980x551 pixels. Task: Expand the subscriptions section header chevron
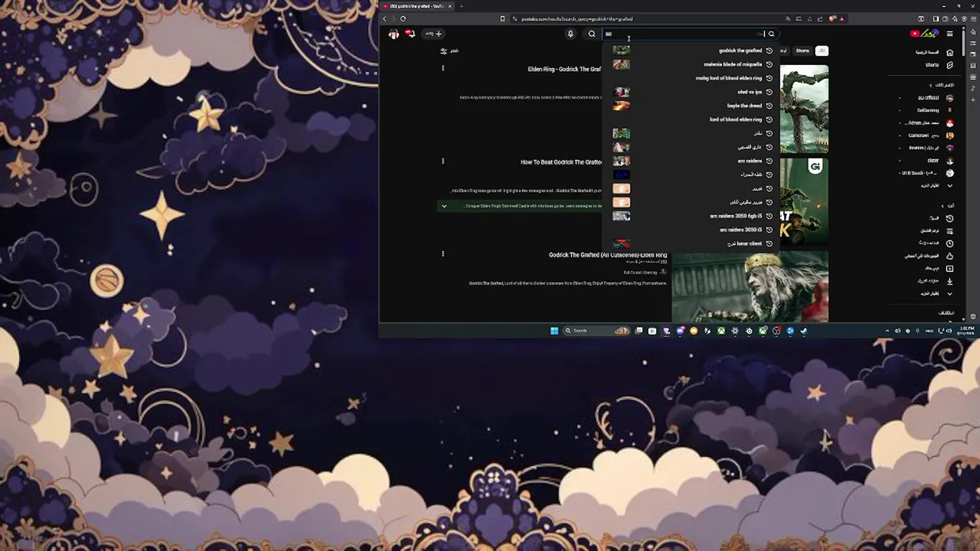(x=931, y=85)
